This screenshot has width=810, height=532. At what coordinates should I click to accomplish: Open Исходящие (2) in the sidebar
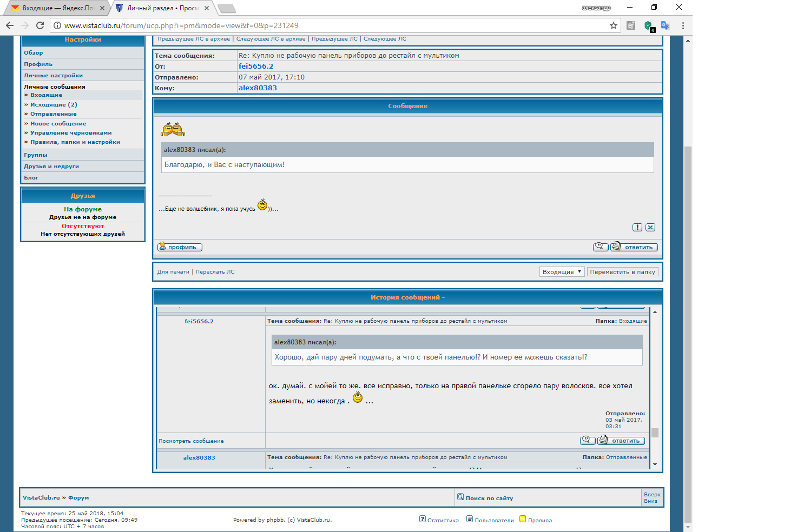coord(54,105)
